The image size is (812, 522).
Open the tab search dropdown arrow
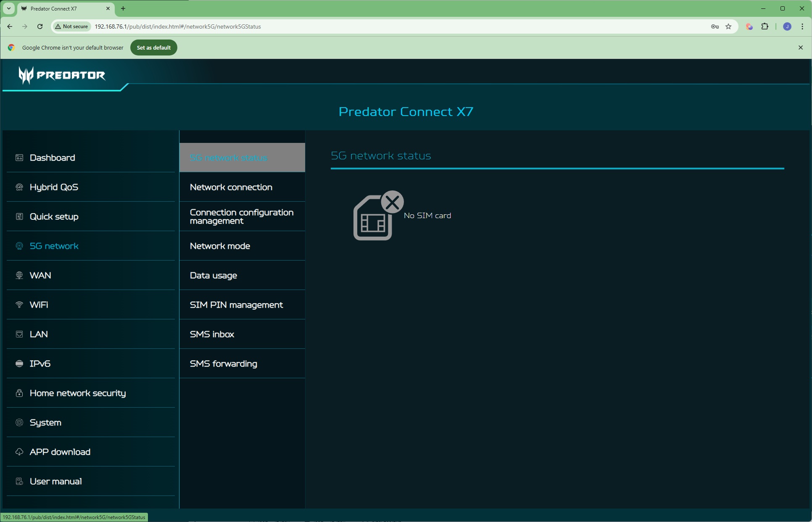coord(8,8)
